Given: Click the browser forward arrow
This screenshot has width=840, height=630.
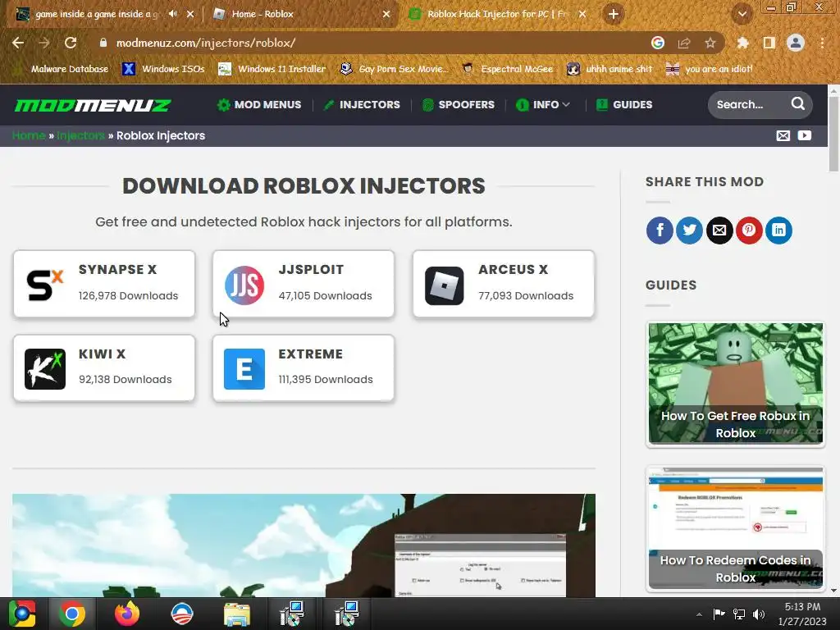Looking at the screenshot, I should [44, 43].
